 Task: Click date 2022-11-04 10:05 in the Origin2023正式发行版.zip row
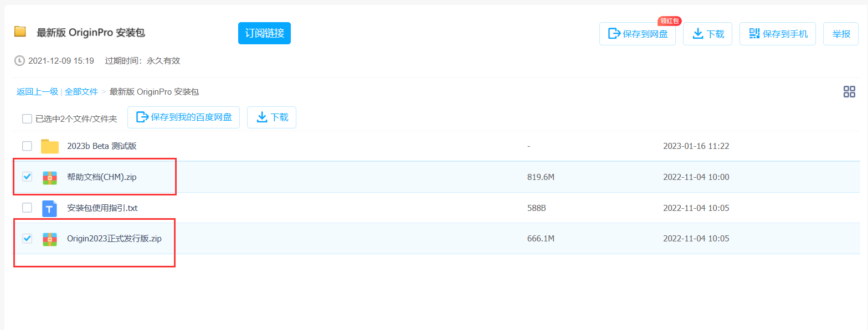click(696, 239)
